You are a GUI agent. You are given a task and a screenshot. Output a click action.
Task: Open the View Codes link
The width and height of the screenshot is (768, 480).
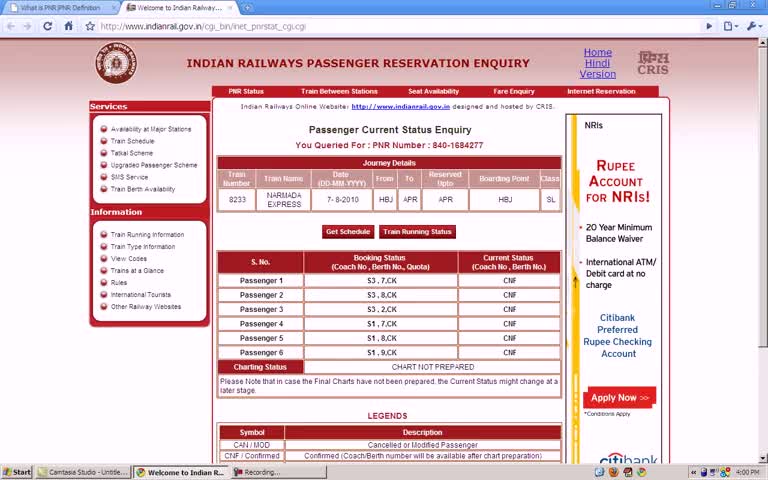click(128, 259)
